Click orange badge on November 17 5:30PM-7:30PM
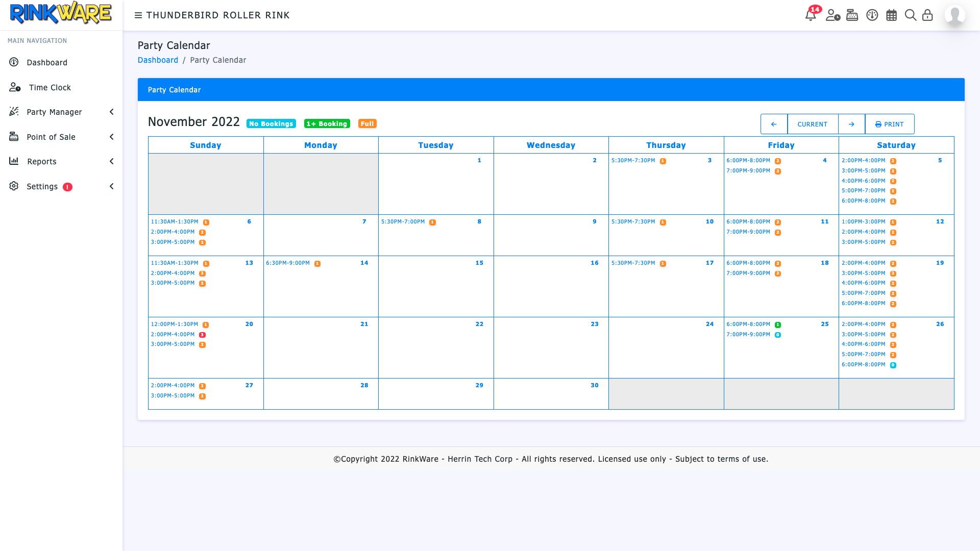Image resolution: width=980 pixels, height=551 pixels. 663,264
